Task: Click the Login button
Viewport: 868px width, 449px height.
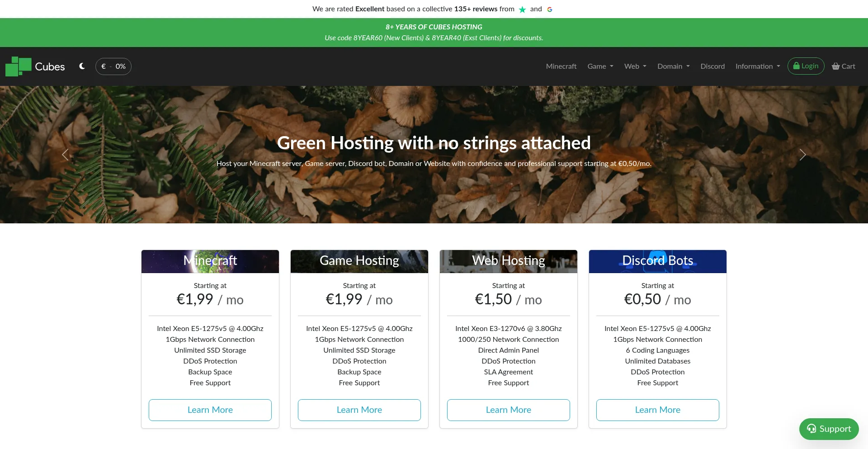Action: [806, 66]
